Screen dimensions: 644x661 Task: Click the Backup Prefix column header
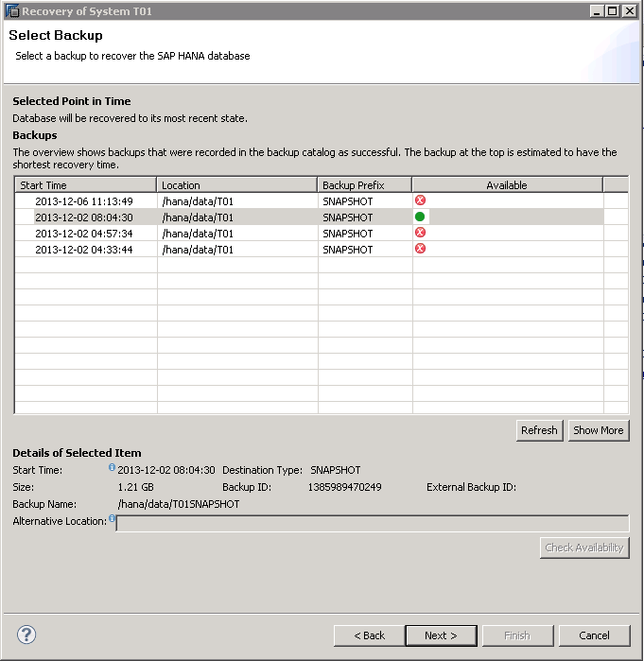point(364,185)
